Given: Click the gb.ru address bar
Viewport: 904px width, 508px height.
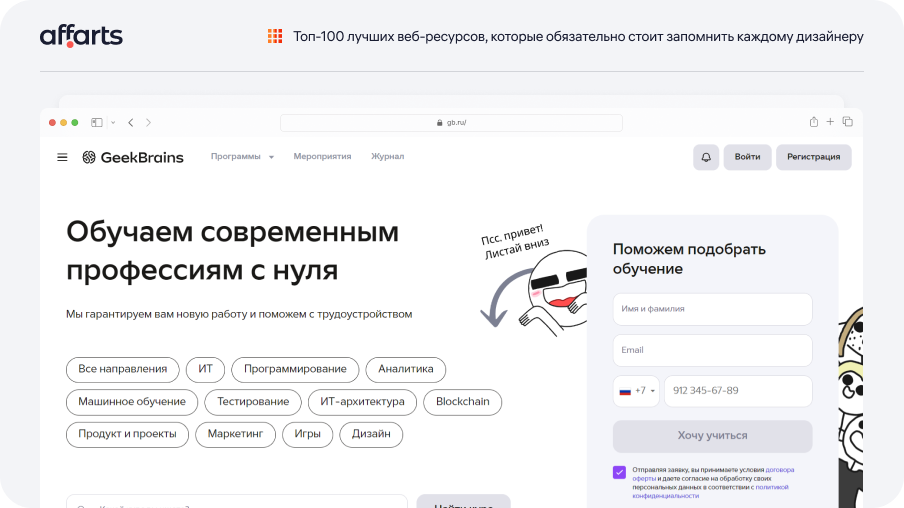Looking at the screenshot, I should [451, 123].
